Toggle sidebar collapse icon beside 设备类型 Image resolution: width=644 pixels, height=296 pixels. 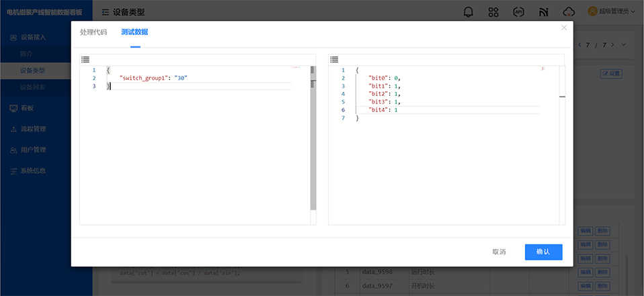tap(106, 12)
